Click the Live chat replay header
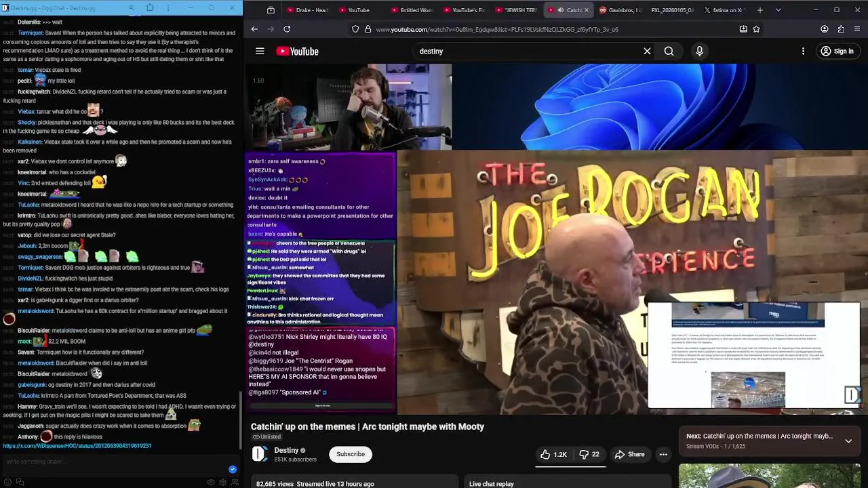 (492, 484)
